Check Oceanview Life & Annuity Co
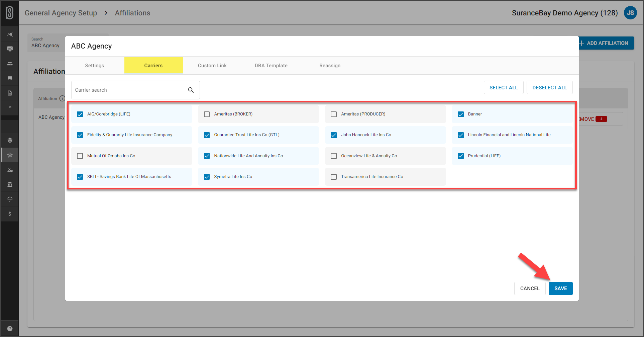The height and width of the screenshot is (337, 644). pyautogui.click(x=334, y=156)
